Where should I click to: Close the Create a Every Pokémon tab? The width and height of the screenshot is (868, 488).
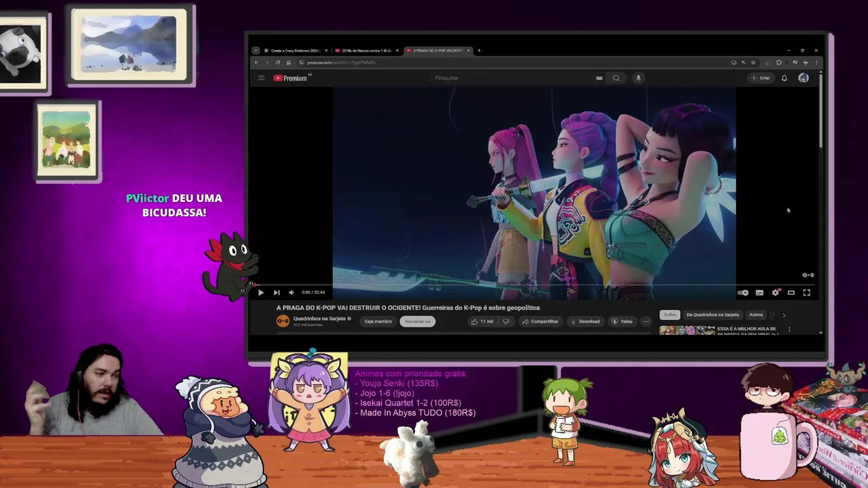[x=326, y=50]
